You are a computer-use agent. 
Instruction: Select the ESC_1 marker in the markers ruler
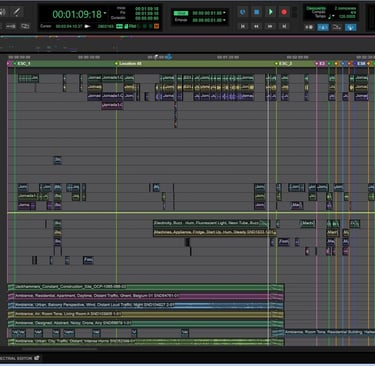coord(24,63)
